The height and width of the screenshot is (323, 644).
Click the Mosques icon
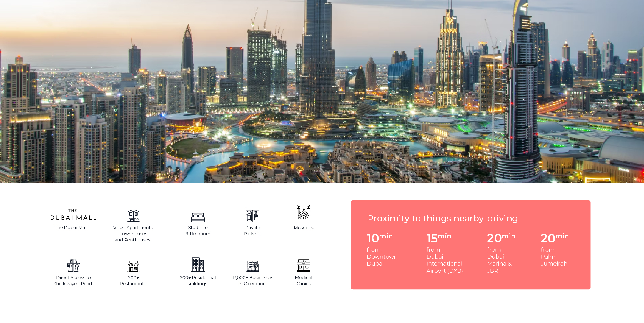[304, 212]
